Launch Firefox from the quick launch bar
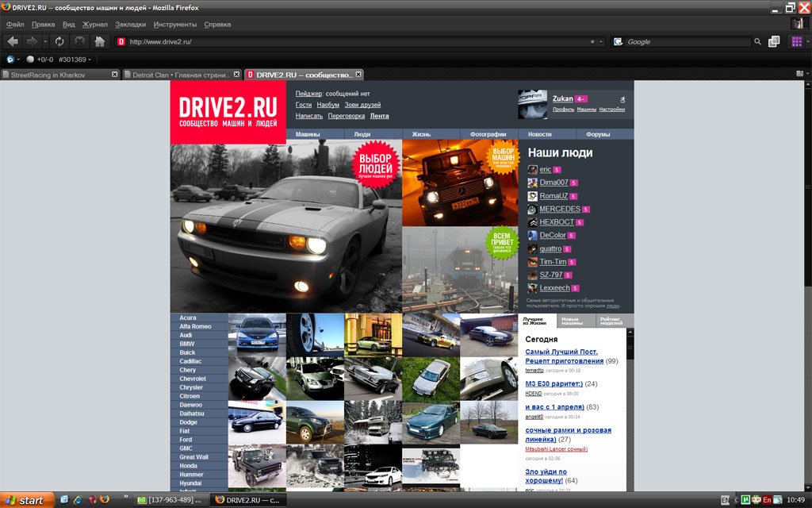Image resolution: width=812 pixels, height=508 pixels. (x=105, y=500)
